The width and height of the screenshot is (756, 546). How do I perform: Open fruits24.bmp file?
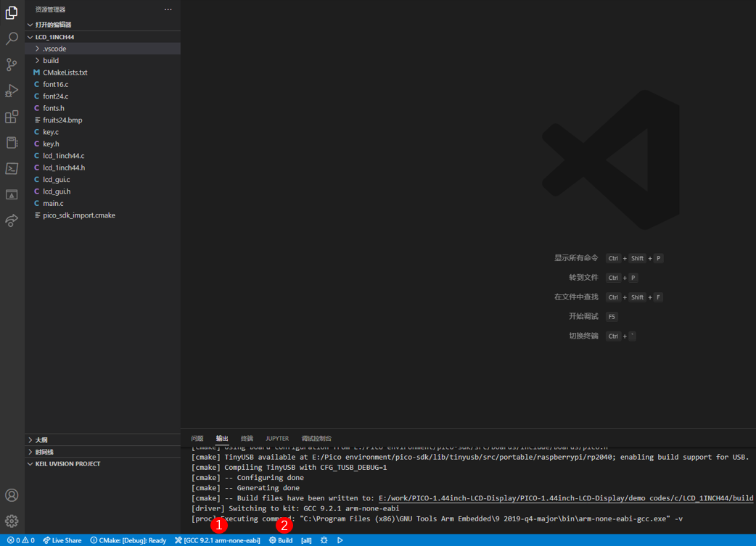tap(103, 120)
